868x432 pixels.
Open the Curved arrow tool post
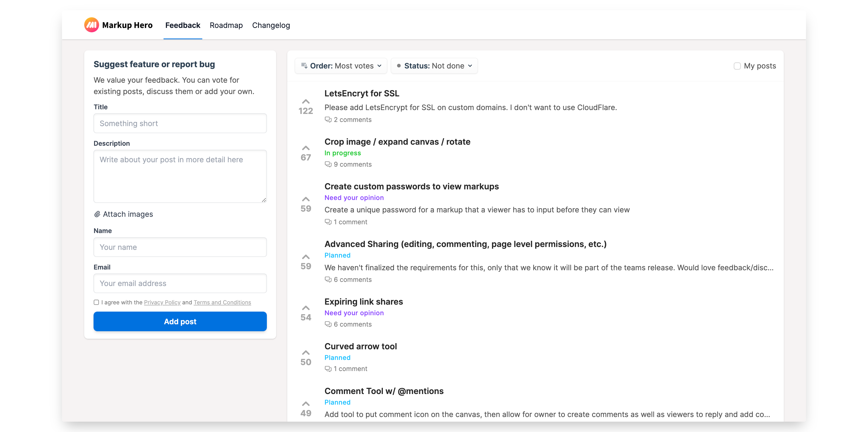361,346
